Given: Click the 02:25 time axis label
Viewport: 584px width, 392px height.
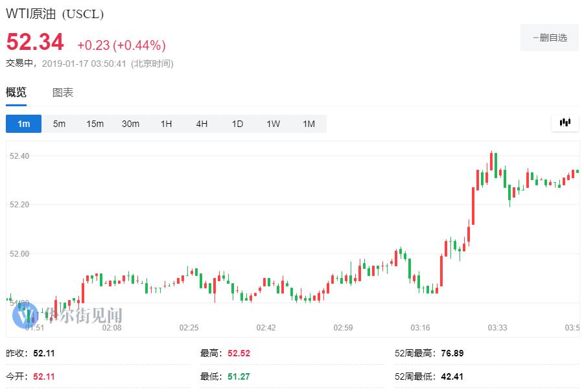Looking at the screenshot, I should 189,328.
